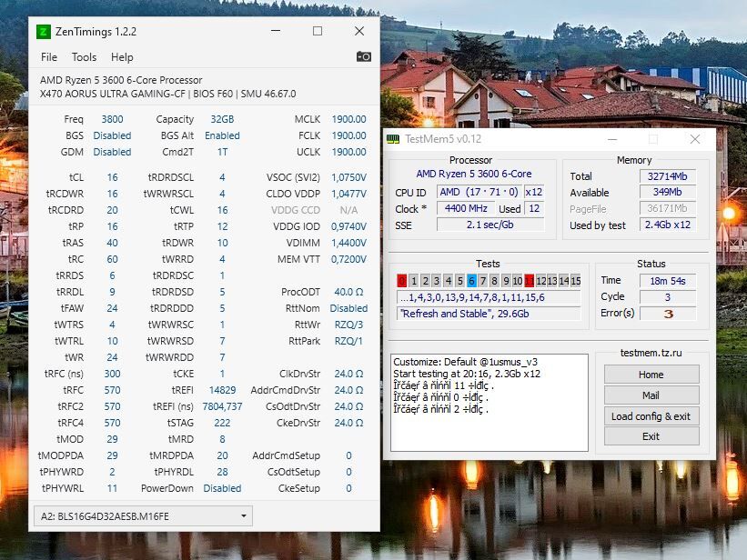Close the ZenTimings window
The height and width of the screenshot is (560, 747).
(x=359, y=31)
